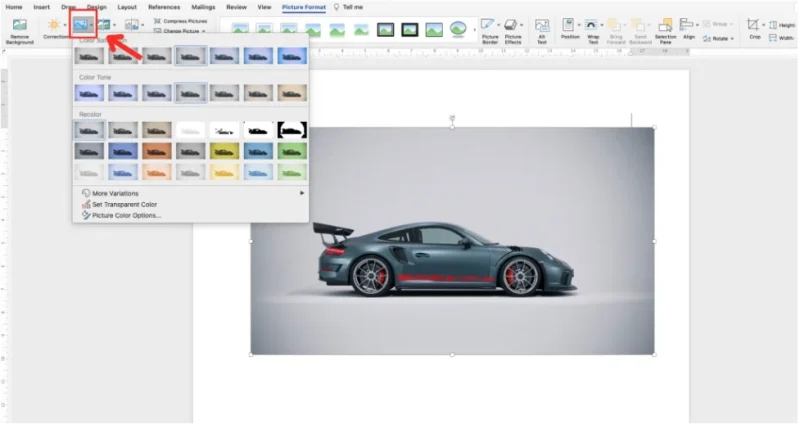
Task: Click the Position icon
Action: [569, 24]
